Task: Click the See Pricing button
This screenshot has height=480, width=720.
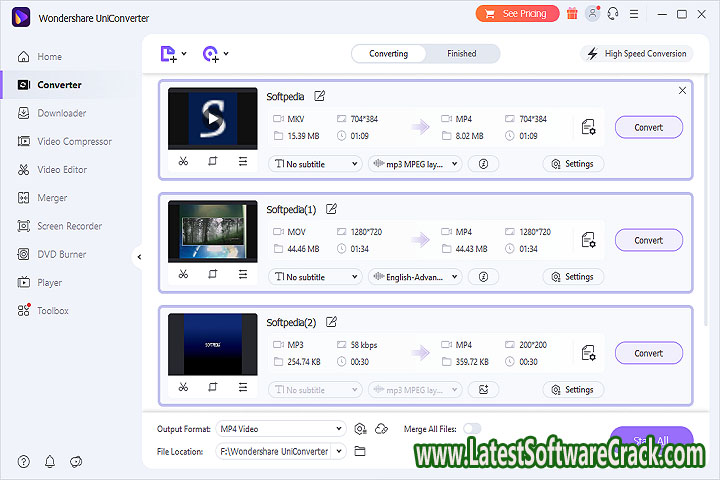Action: click(x=518, y=14)
